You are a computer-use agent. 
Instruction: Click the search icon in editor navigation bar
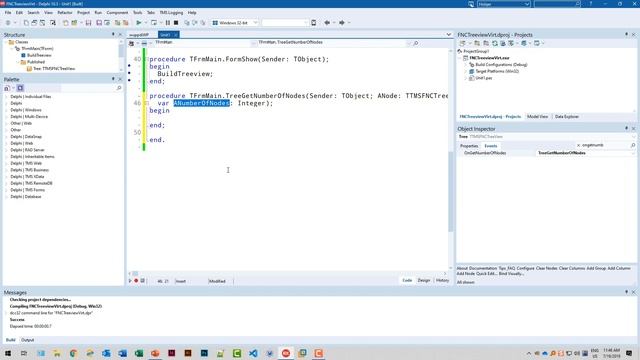416,43
